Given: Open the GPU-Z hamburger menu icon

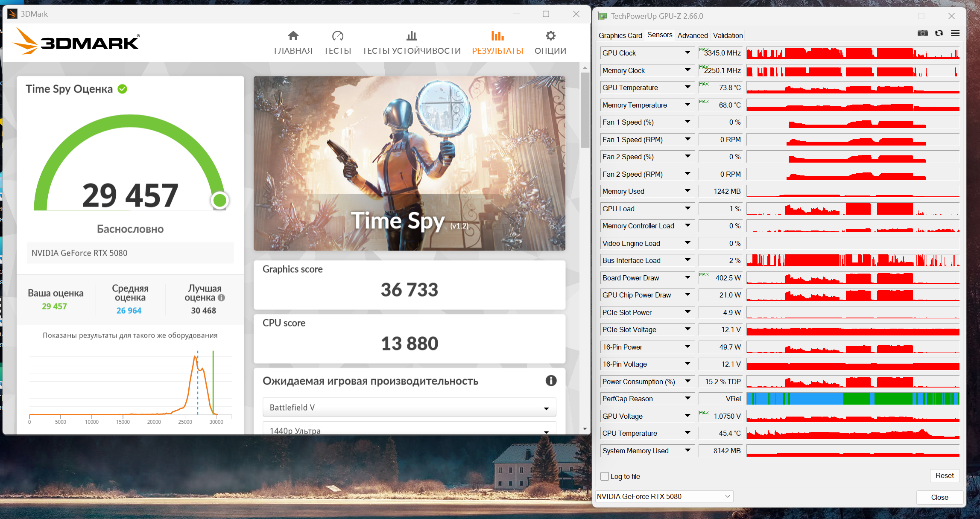Looking at the screenshot, I should coord(955,33).
